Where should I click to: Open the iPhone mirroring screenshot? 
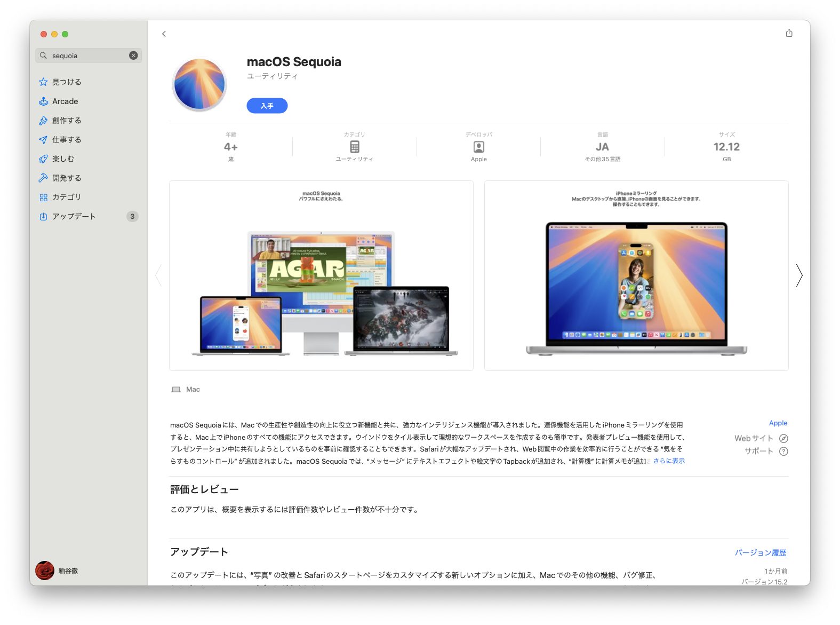click(636, 275)
